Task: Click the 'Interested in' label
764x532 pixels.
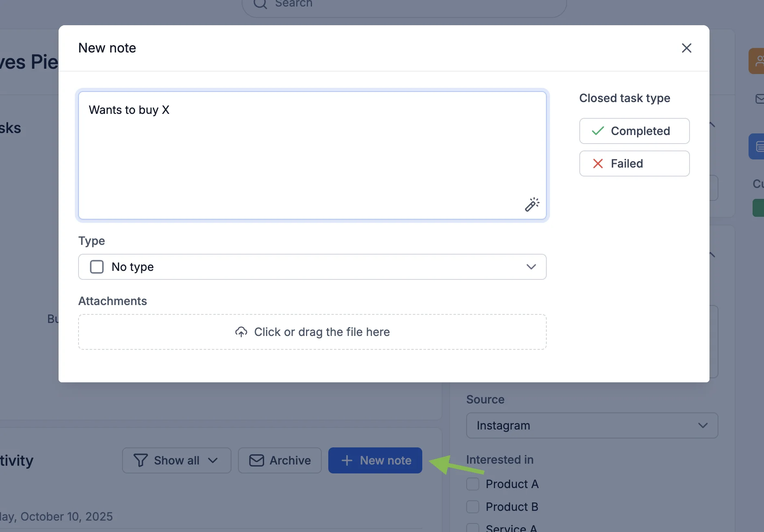Action: coord(500,460)
